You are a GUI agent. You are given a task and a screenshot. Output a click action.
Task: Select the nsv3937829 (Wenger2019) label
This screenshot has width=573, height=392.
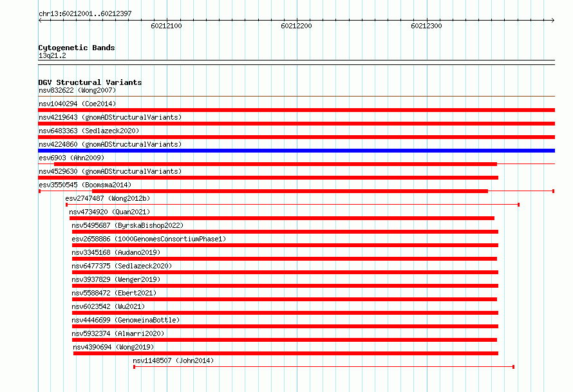tap(116, 279)
